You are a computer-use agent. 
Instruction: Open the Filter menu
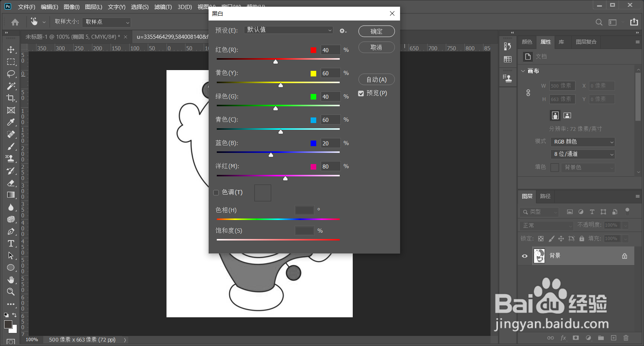[163, 7]
